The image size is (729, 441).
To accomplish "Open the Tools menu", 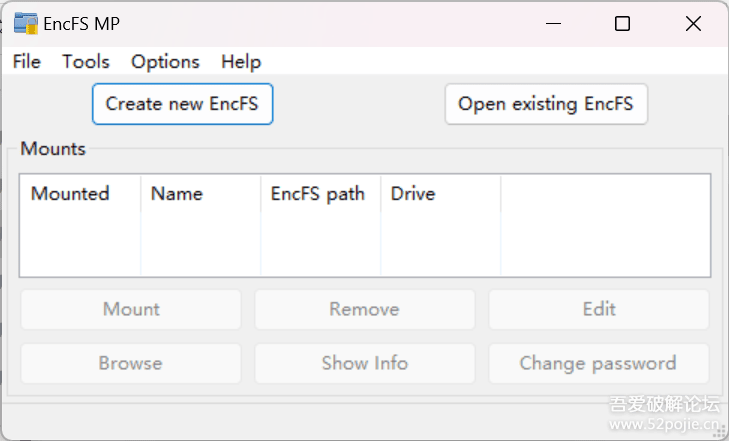I will (x=86, y=62).
